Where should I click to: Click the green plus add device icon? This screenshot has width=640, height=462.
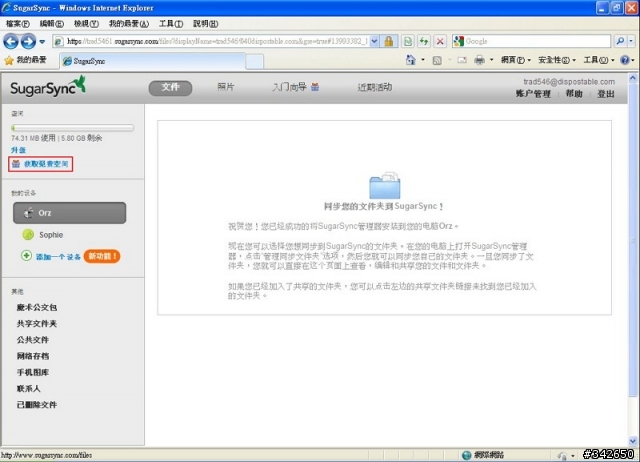[x=26, y=256]
